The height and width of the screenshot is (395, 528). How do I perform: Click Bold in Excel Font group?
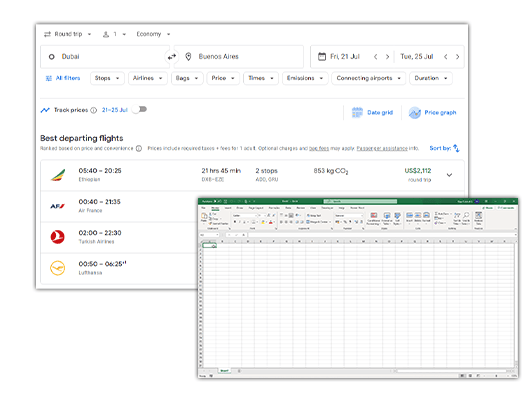(x=235, y=222)
